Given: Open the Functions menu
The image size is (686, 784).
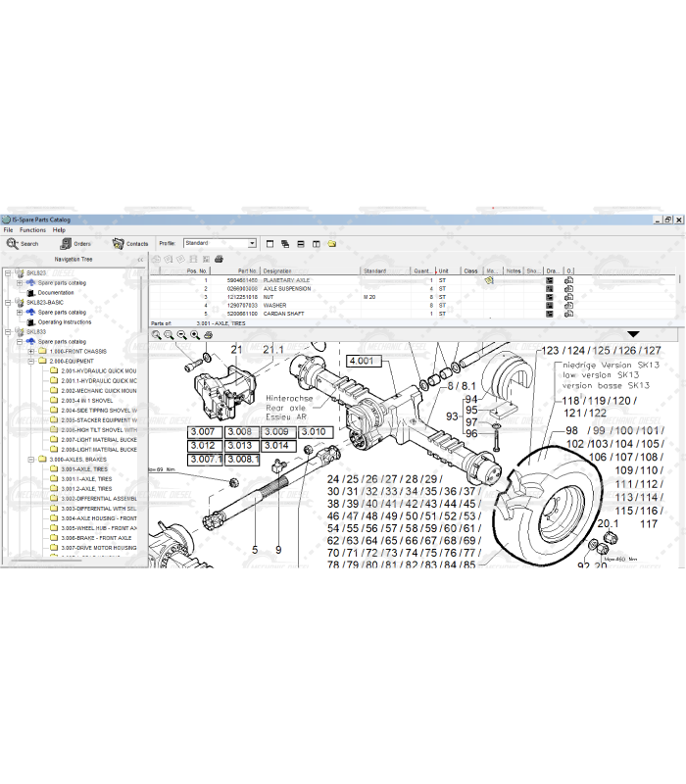Looking at the screenshot, I should click(32, 229).
